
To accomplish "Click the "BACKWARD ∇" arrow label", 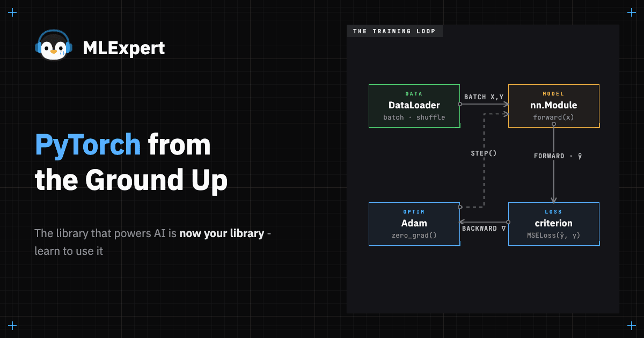I will (484, 229).
